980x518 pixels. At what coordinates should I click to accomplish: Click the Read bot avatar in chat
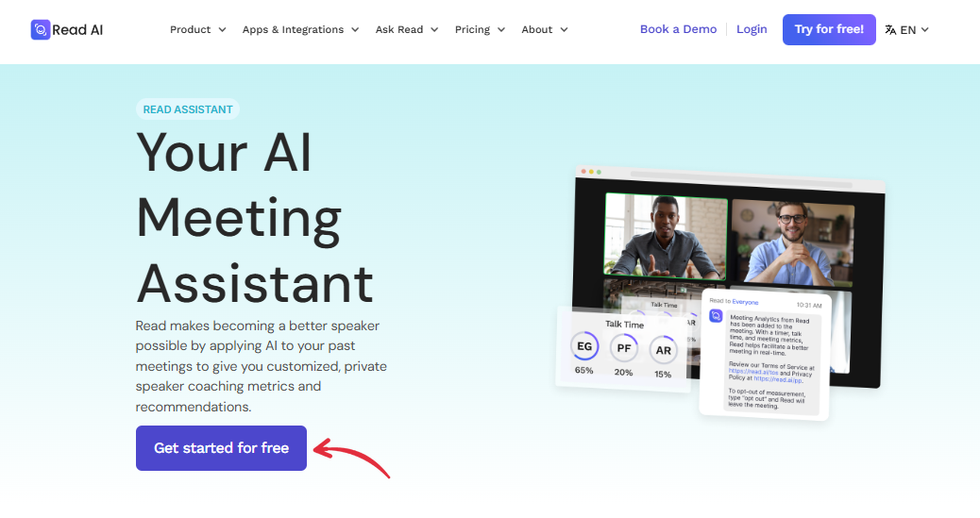point(716,316)
